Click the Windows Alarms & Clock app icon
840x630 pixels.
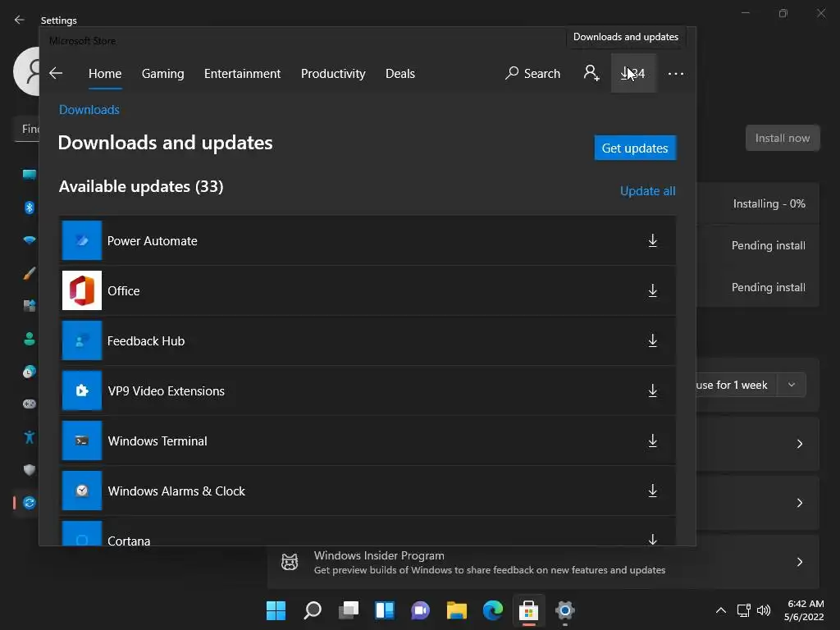82,491
